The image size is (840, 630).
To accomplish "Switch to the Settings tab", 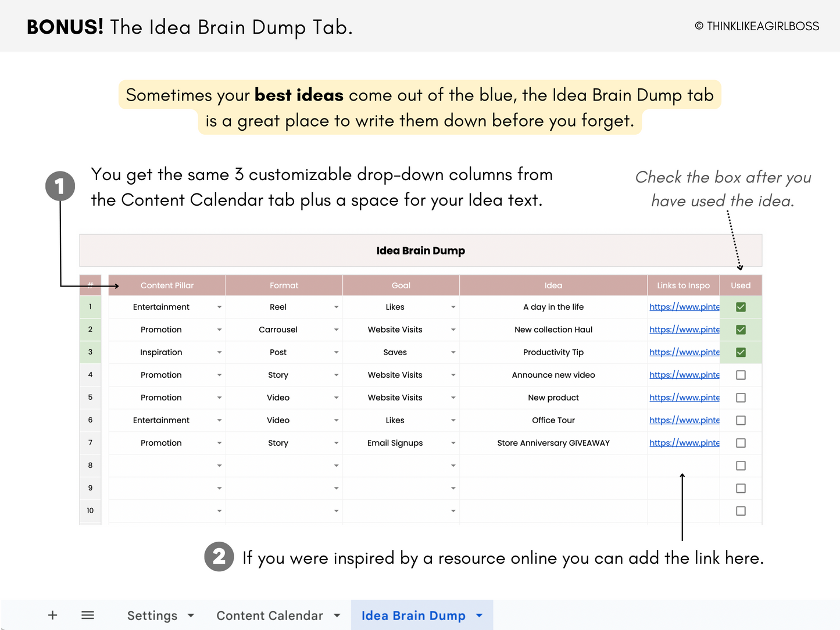I will (152, 615).
